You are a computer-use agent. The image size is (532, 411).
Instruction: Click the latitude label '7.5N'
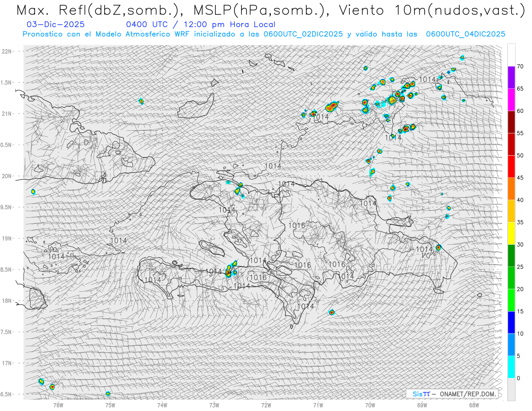pos(6,332)
